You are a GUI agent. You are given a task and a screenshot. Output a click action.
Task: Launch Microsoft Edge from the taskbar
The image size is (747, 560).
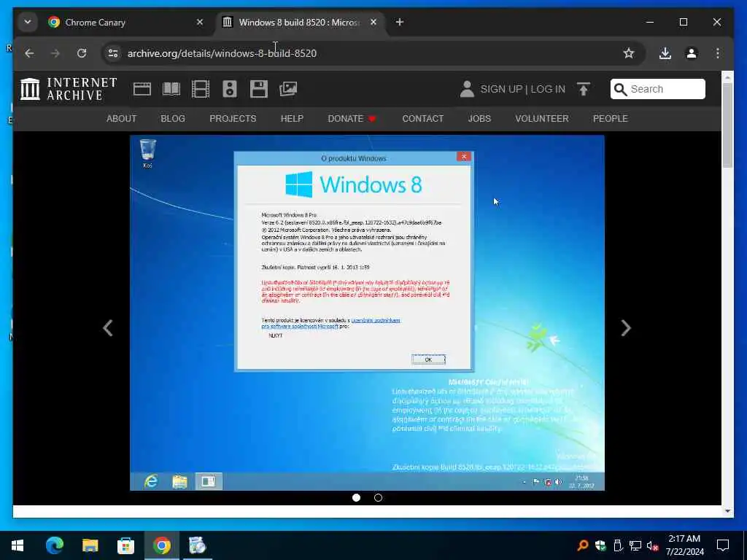click(55, 545)
